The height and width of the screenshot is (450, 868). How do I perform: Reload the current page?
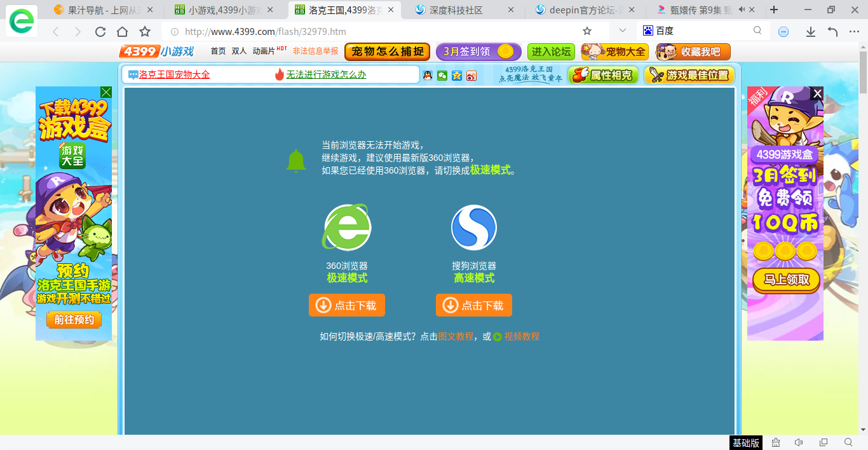tap(100, 32)
